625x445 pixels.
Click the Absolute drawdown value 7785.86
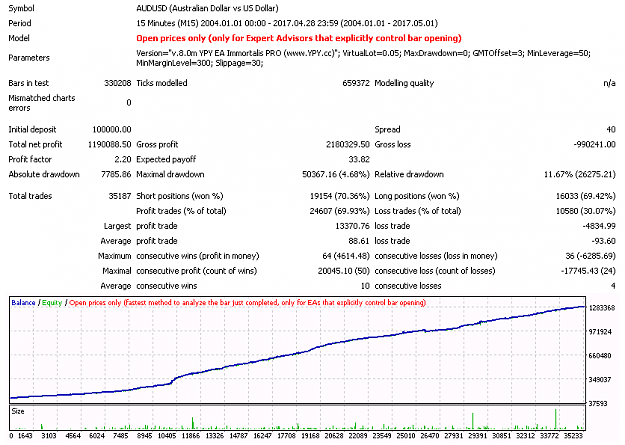(116, 174)
